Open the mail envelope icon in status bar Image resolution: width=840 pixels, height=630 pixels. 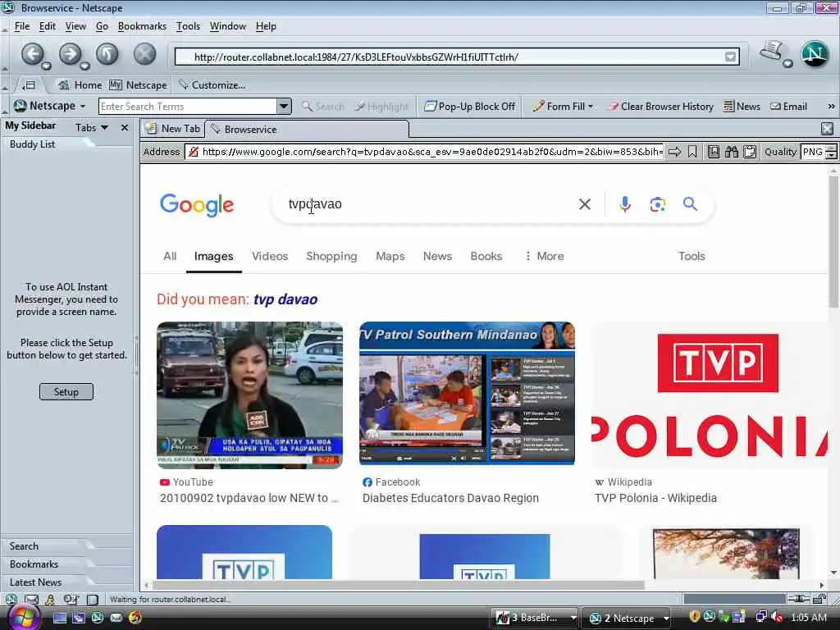point(32,600)
